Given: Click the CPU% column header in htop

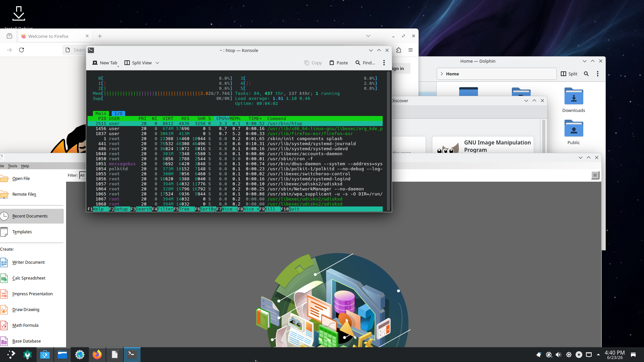Looking at the screenshot, I should (222, 119).
